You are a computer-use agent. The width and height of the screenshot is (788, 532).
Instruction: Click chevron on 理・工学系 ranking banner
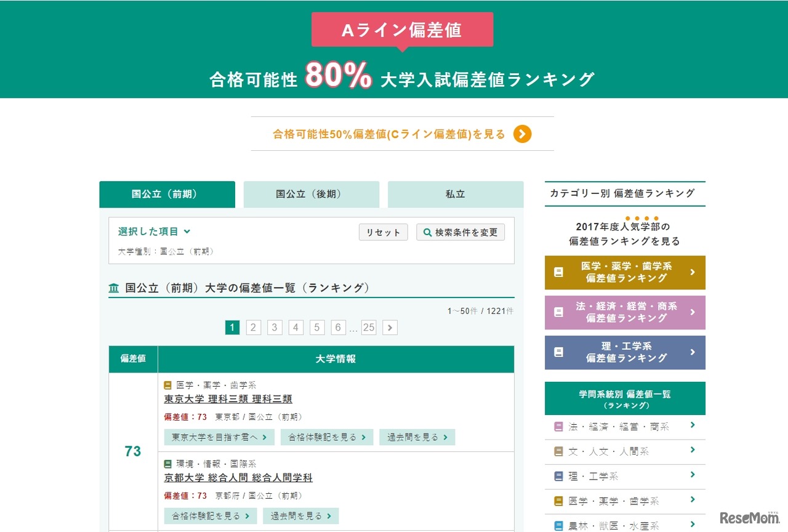coord(693,352)
